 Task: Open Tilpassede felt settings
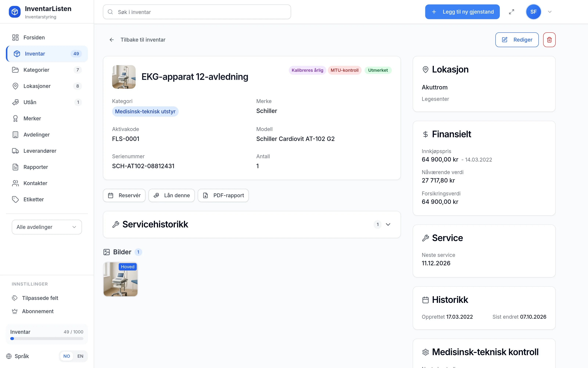pyautogui.click(x=47, y=298)
